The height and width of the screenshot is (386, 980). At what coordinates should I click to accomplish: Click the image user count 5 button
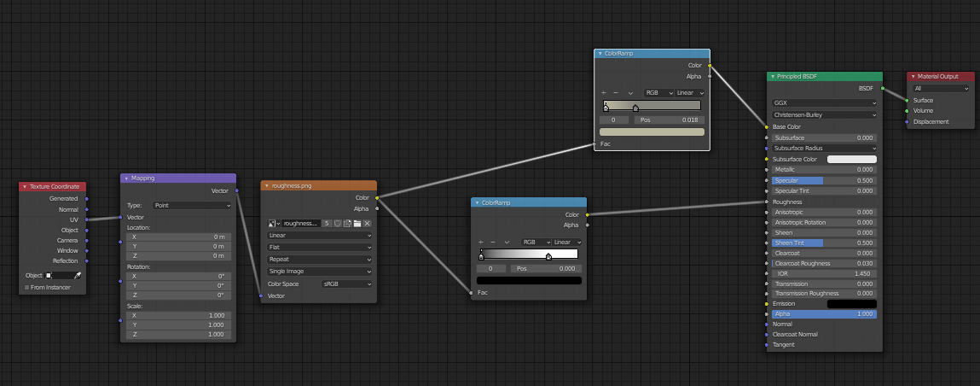click(x=327, y=224)
